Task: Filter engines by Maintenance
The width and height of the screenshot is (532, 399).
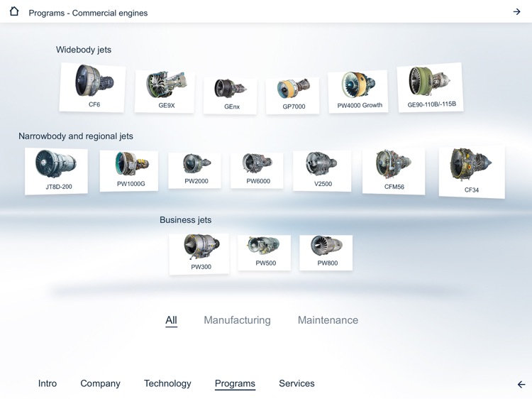Action: (328, 320)
